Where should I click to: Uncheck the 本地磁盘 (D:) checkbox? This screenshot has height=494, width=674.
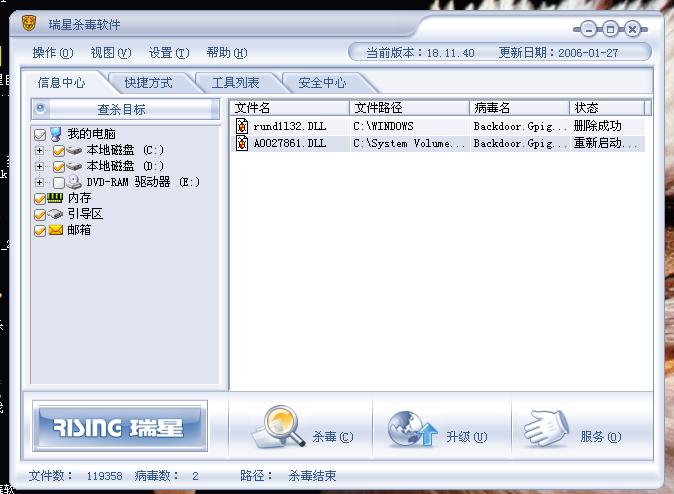click(59, 166)
